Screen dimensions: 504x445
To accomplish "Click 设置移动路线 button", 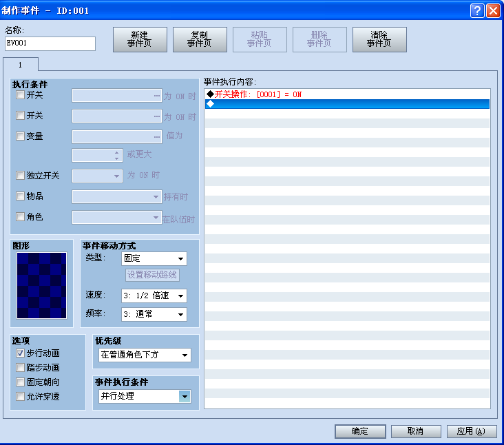I will [152, 275].
